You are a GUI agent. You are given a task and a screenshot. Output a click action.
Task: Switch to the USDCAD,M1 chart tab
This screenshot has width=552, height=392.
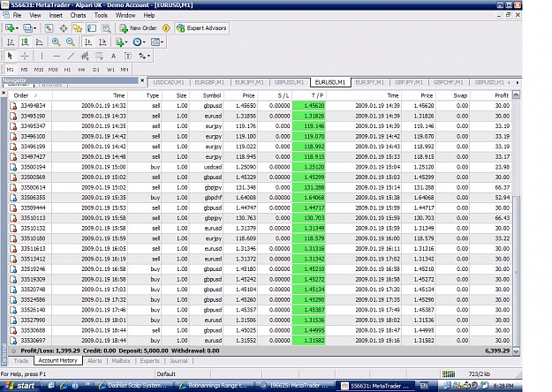169,82
